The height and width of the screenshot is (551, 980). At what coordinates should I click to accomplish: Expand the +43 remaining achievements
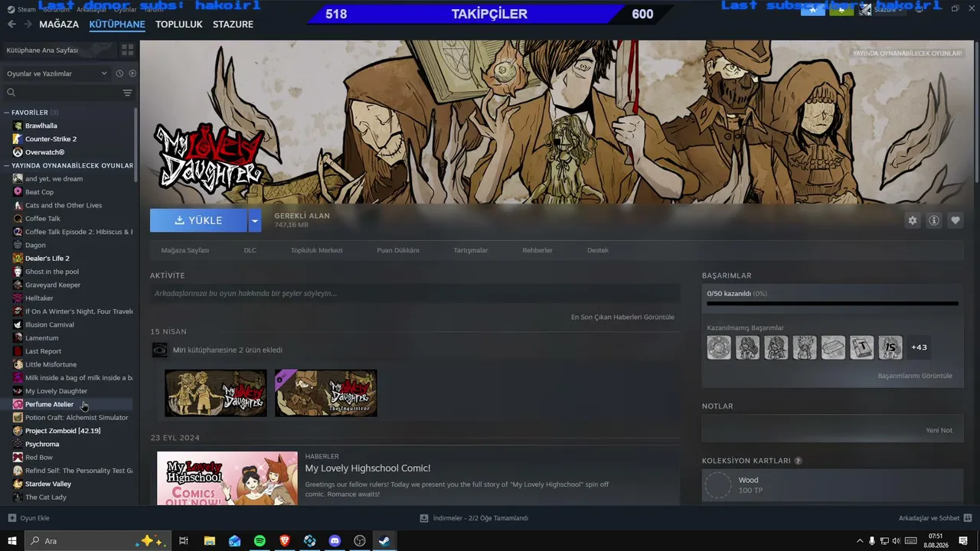(x=919, y=347)
